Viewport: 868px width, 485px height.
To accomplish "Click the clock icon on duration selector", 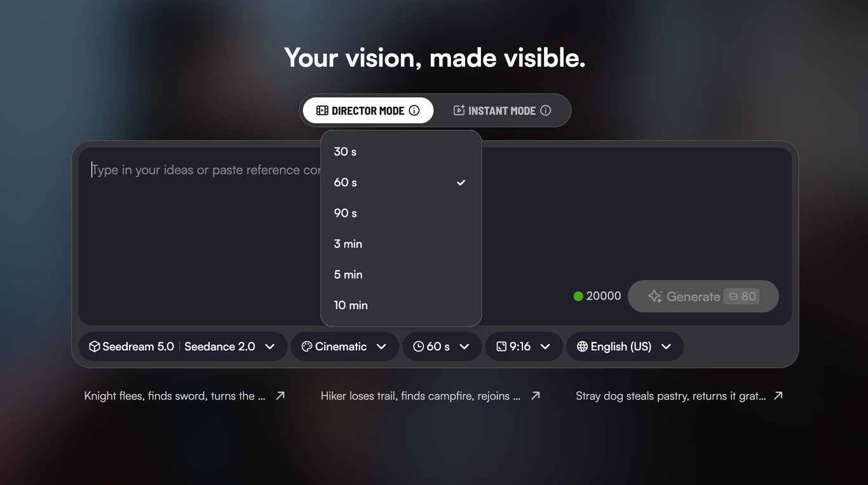I will pos(418,346).
